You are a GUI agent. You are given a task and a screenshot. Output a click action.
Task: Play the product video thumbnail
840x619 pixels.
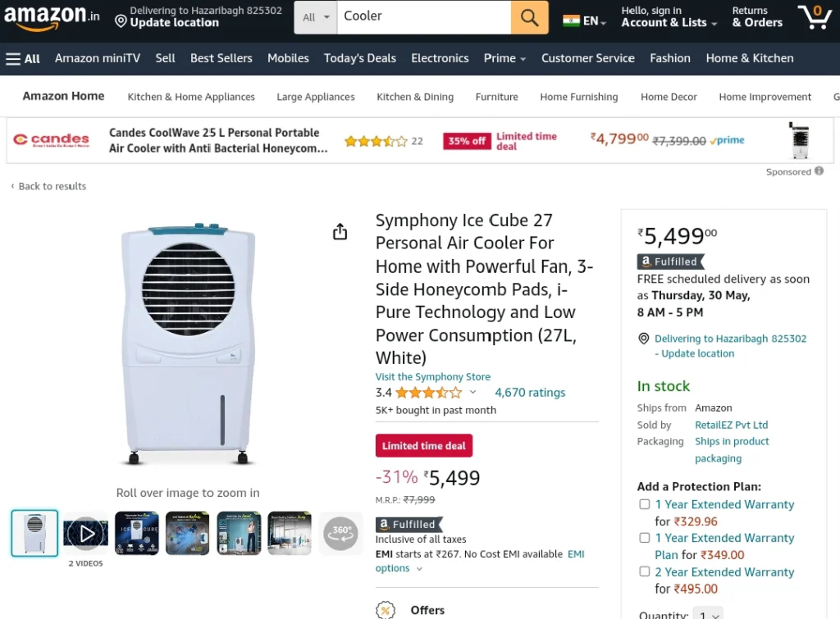pyautogui.click(x=85, y=534)
